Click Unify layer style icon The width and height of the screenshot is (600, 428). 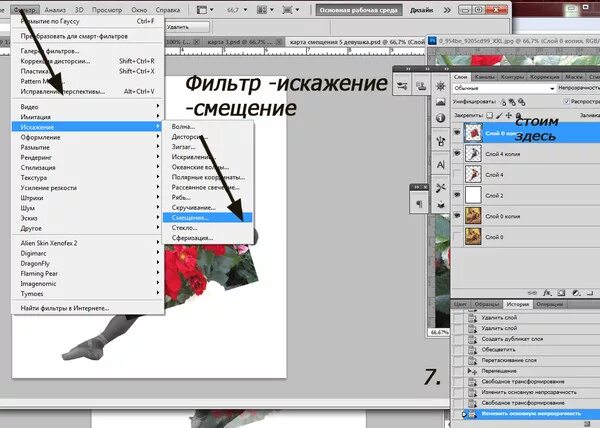pyautogui.click(x=521, y=102)
